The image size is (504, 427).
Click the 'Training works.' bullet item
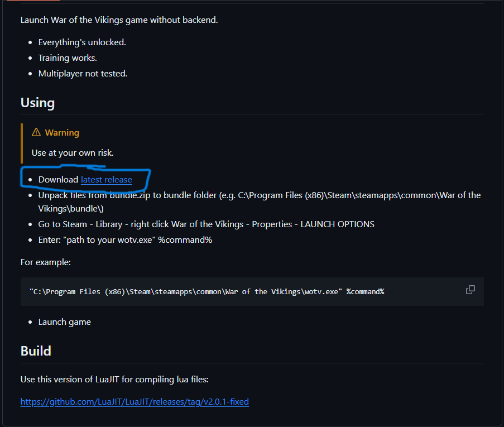point(68,58)
